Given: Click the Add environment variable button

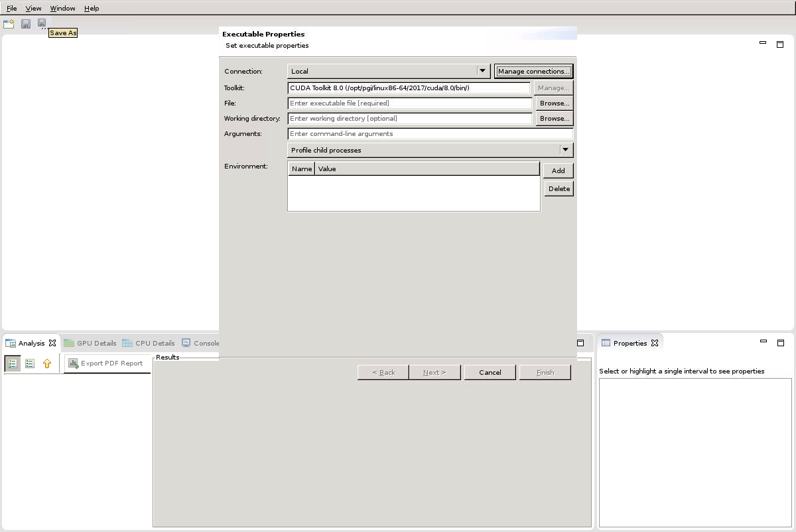Looking at the screenshot, I should click(x=558, y=170).
